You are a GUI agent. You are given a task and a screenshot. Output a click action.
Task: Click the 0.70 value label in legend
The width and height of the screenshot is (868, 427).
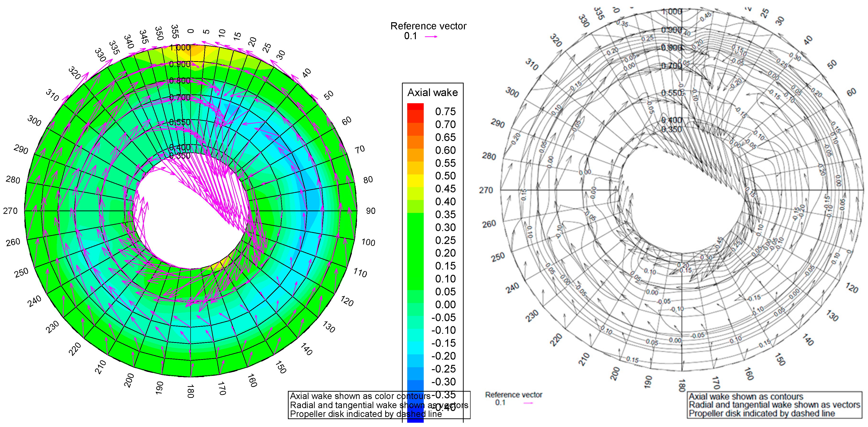coord(445,124)
